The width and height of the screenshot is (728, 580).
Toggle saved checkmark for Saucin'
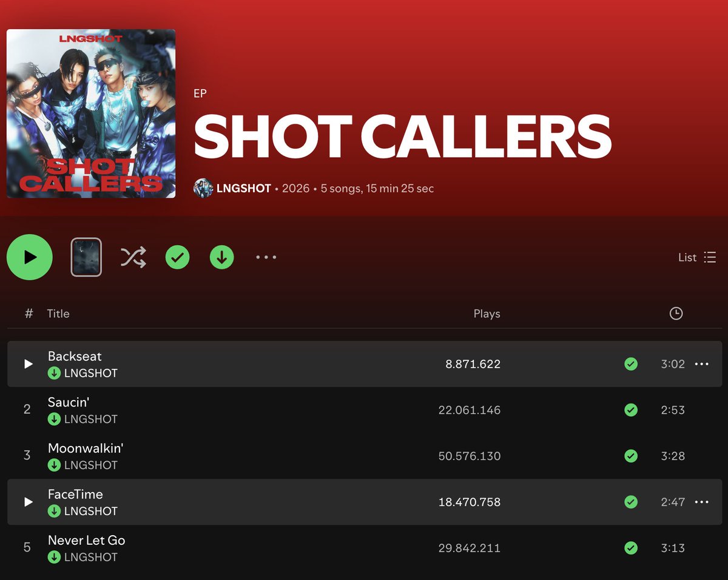pyautogui.click(x=631, y=410)
